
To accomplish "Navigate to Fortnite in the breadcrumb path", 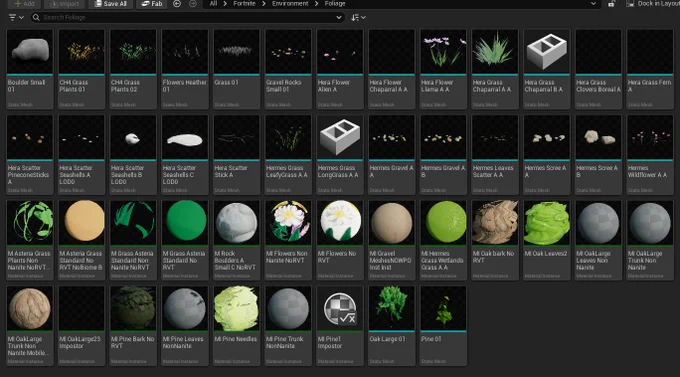I will click(244, 3).
